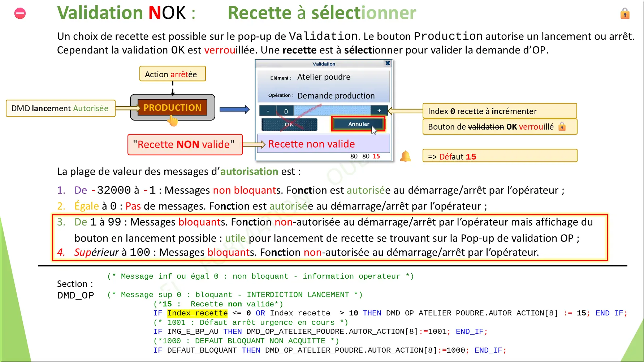Click the red no-entry icon in slide title
This screenshot has width=644, height=362.
tap(20, 14)
